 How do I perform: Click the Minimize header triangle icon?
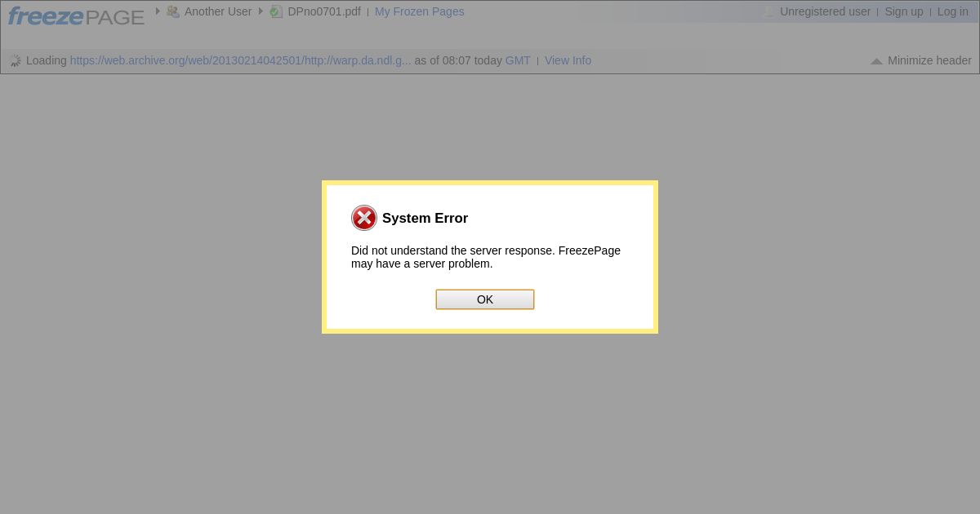[x=876, y=61]
